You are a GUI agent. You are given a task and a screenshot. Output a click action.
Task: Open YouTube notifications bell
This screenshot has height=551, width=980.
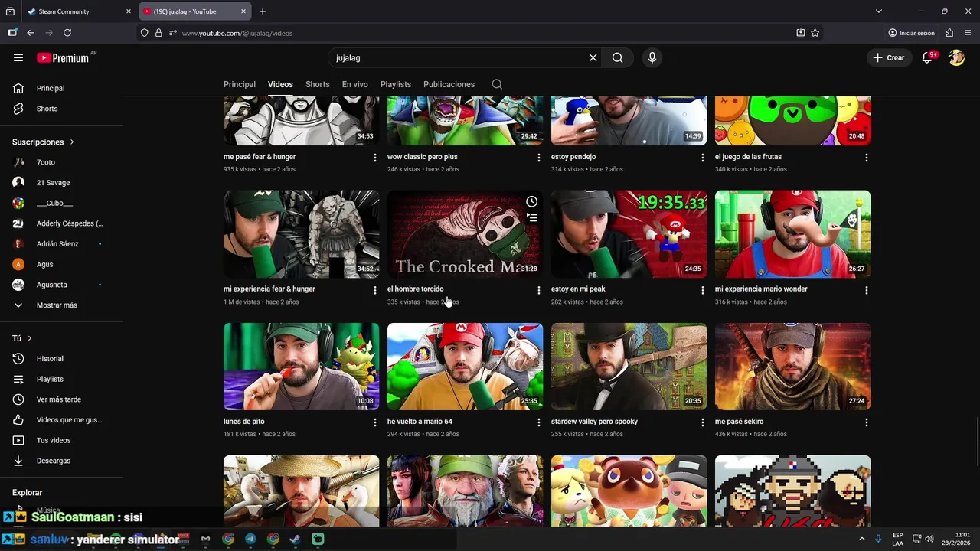(927, 57)
